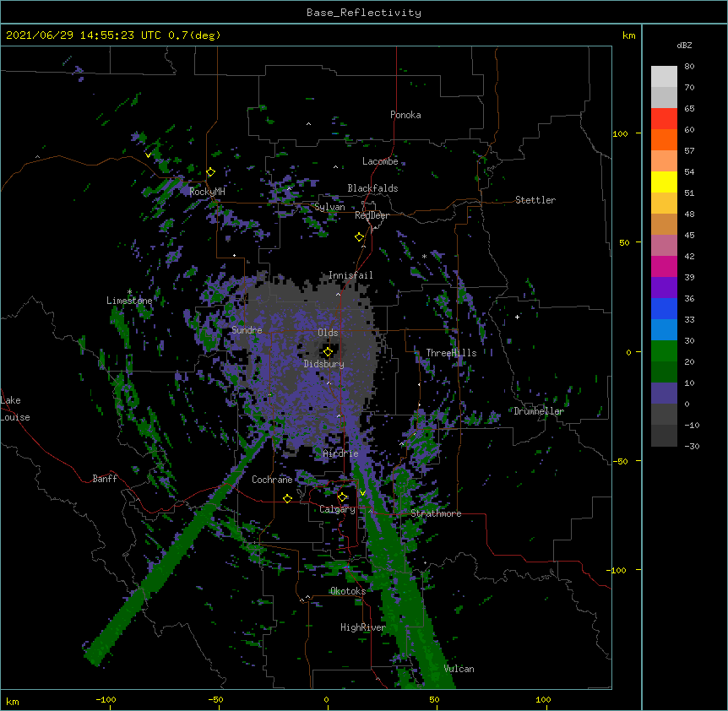Screen dimensions: 728x711
Task: Click the white asterisk above Limestone
Action: pos(129,292)
